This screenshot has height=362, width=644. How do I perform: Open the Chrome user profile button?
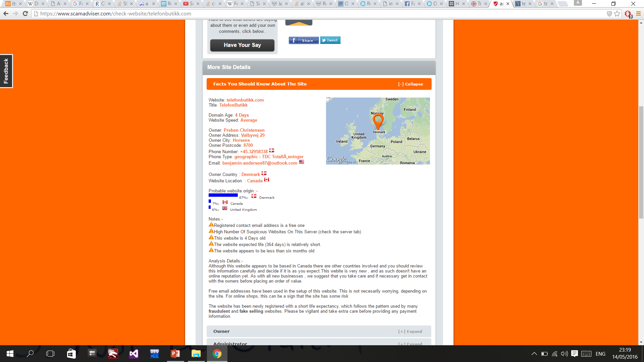(578, 3)
